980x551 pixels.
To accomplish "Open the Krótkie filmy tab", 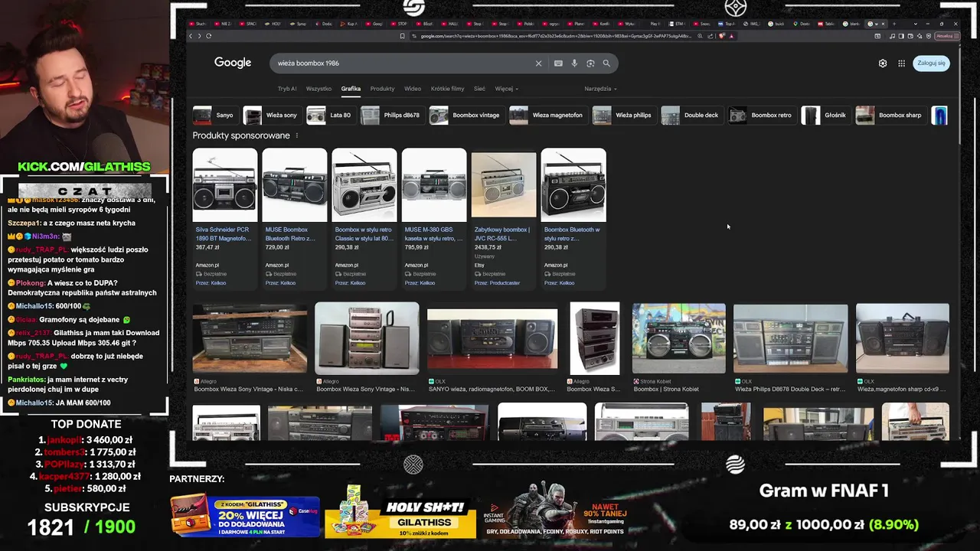I will click(x=447, y=89).
